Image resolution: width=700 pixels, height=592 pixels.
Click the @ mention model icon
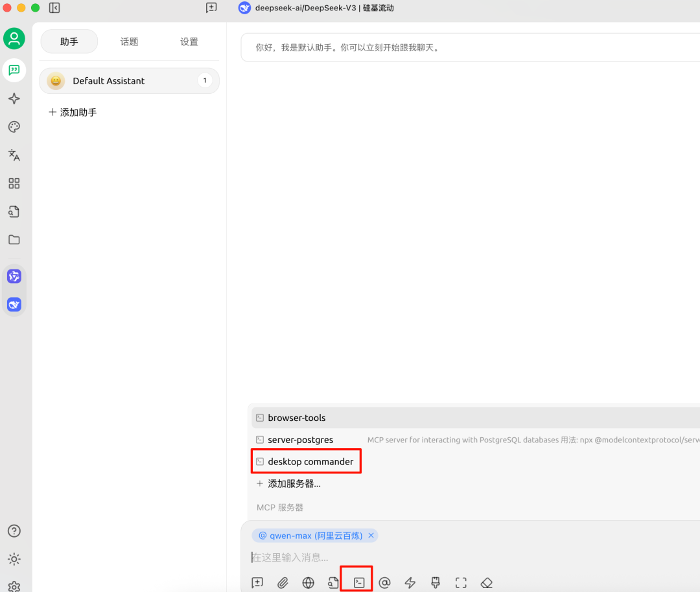point(384,582)
